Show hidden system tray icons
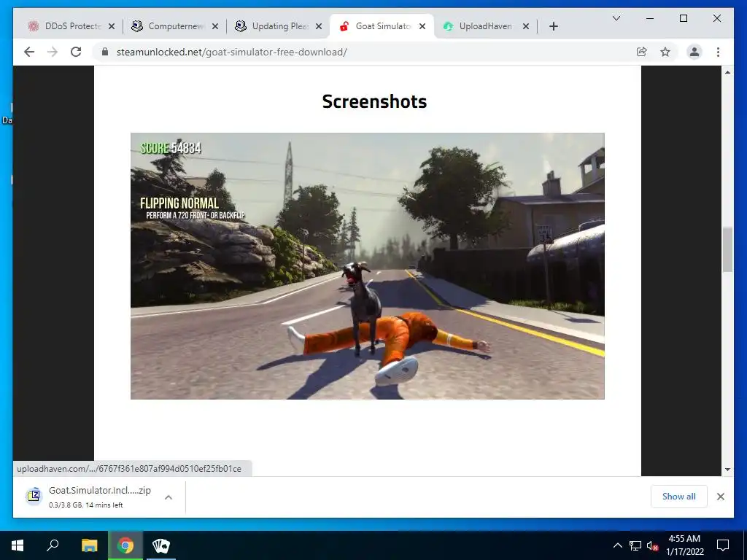Screen dimensions: 747x560 [617, 545]
